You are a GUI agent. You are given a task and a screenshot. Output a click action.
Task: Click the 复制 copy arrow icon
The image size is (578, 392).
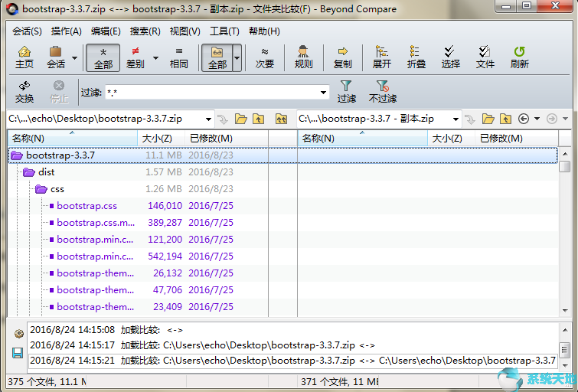click(x=342, y=57)
